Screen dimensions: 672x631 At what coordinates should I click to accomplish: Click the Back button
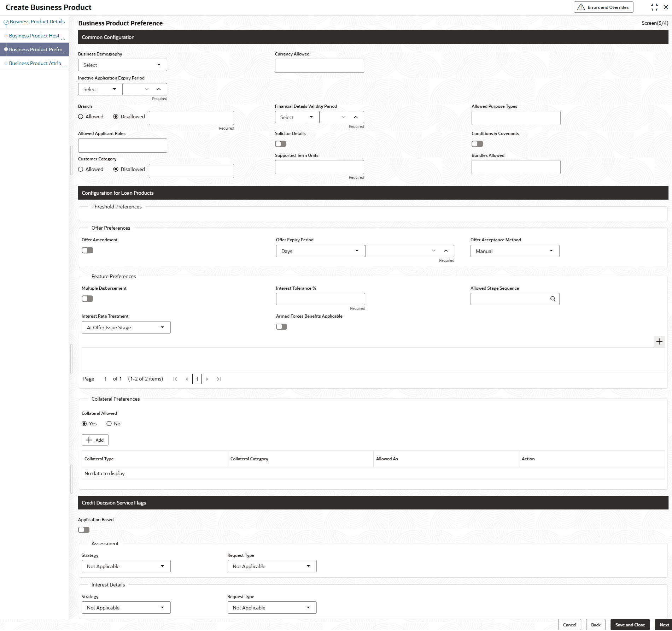pyautogui.click(x=596, y=625)
